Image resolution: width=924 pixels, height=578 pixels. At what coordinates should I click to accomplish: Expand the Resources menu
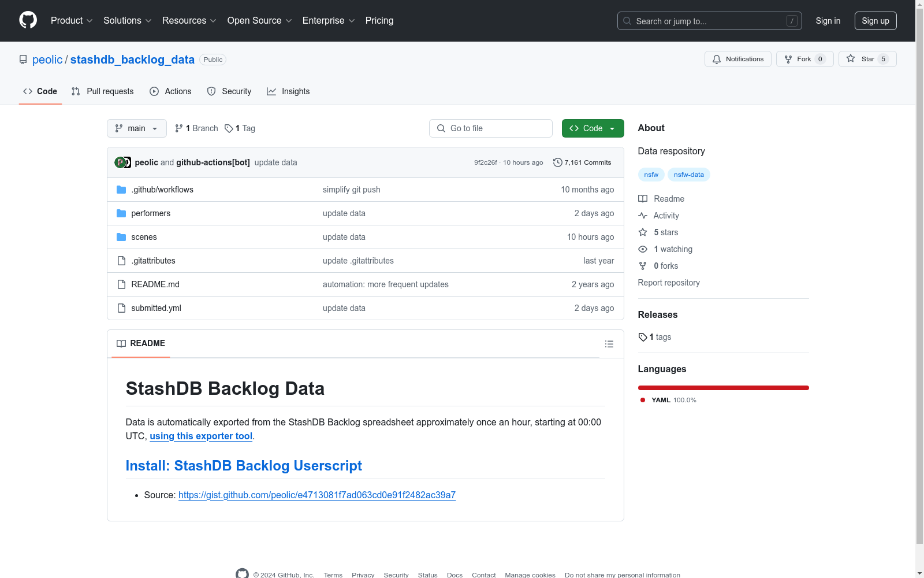189,20
